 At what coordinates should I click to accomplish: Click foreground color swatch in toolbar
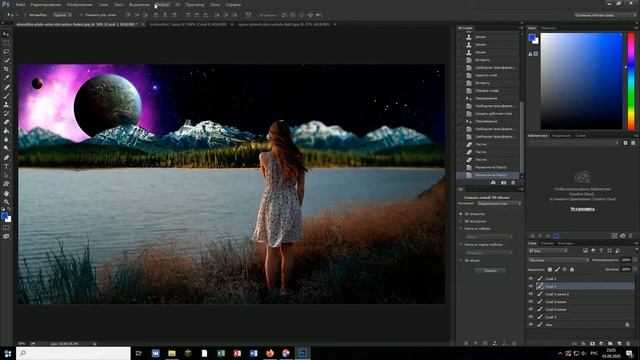click(x=4, y=216)
